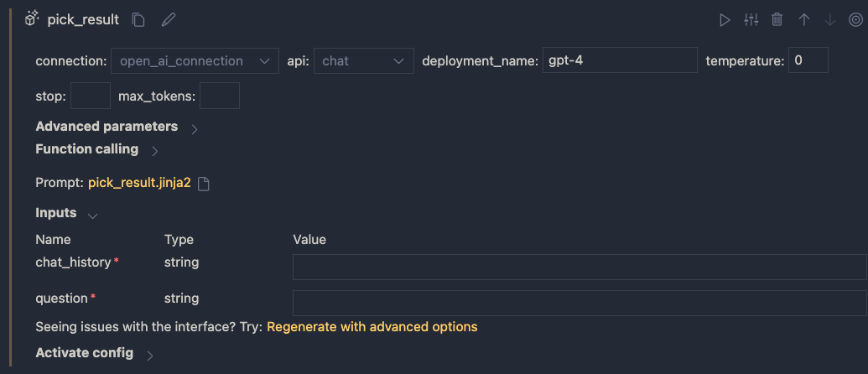Click the chat_history value field

pyautogui.click(x=579, y=268)
